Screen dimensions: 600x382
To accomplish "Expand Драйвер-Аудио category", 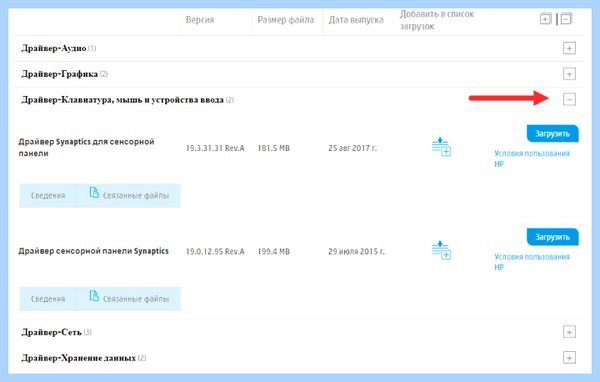I will 569,48.
